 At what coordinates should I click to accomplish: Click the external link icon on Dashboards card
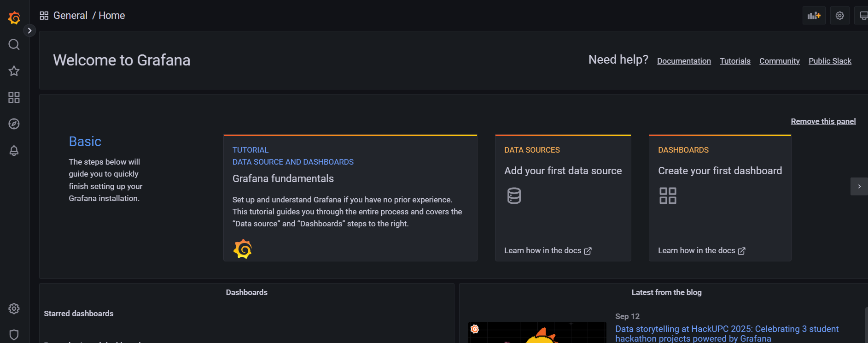(742, 251)
